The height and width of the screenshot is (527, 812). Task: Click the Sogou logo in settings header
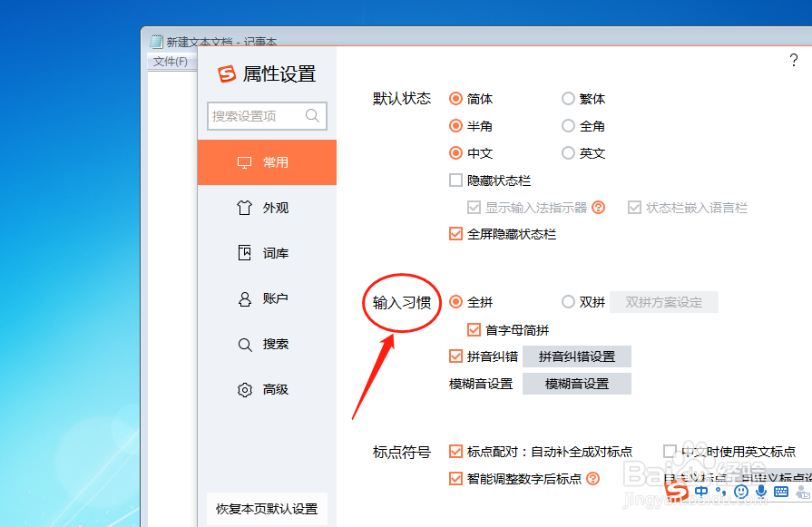pos(226,74)
